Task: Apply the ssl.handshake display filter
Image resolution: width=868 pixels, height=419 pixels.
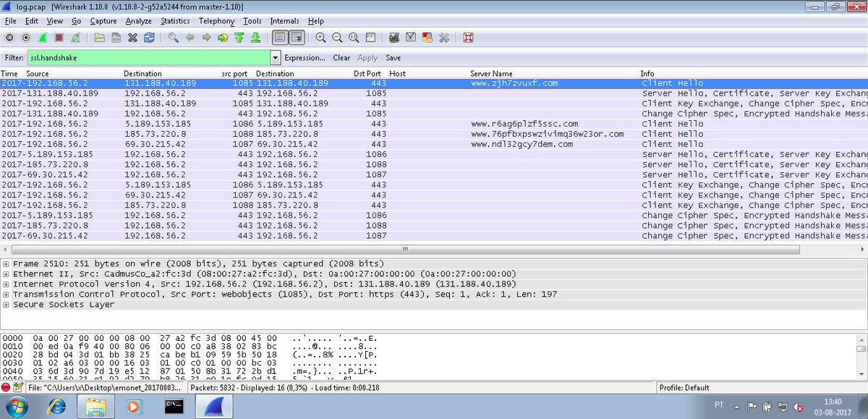Action: point(367,58)
